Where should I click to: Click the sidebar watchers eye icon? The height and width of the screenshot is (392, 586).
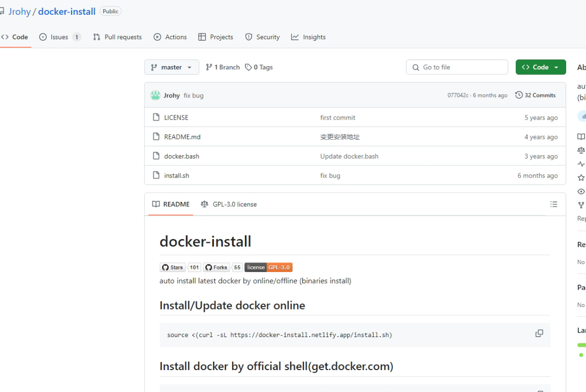tap(581, 191)
